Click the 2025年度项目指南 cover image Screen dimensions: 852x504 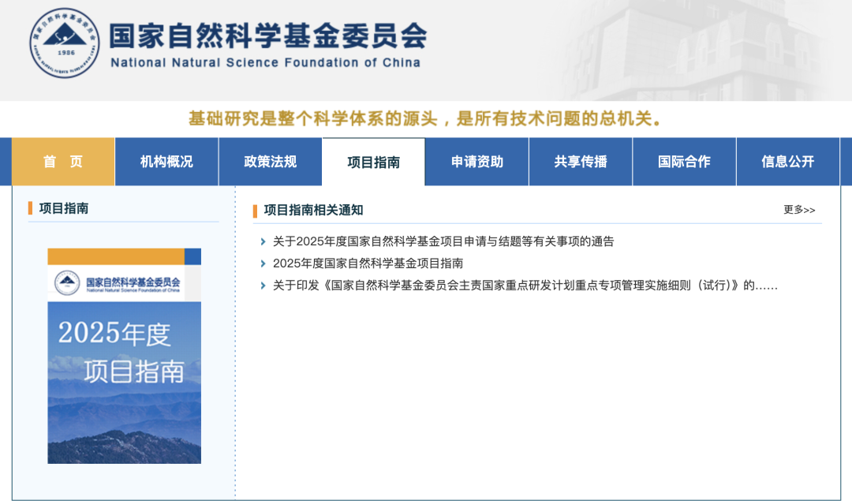tap(125, 356)
